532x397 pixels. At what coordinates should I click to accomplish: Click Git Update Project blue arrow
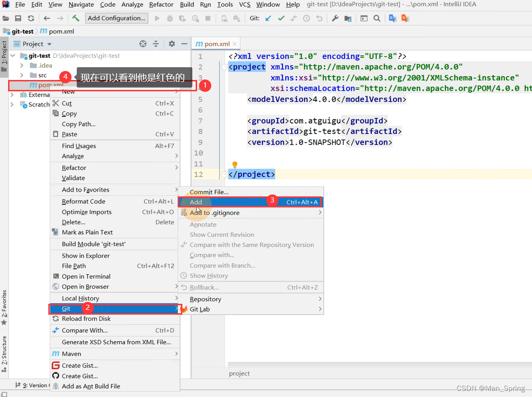[268, 18]
